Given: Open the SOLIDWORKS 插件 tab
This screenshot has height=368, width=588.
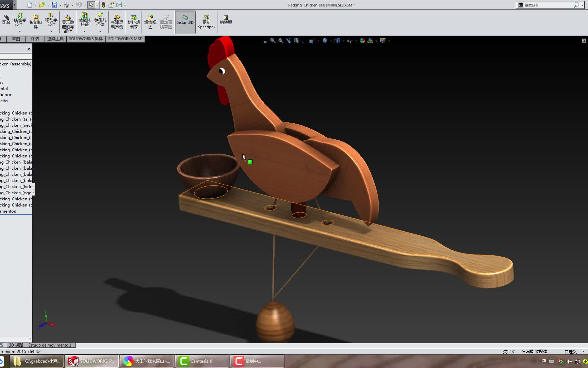Looking at the screenshot, I should pos(86,39).
